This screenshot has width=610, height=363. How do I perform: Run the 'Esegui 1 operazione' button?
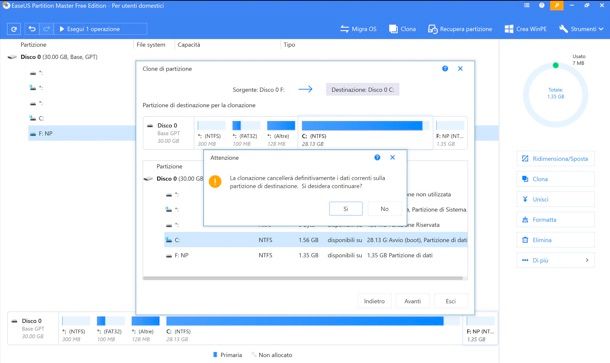pyautogui.click(x=100, y=29)
